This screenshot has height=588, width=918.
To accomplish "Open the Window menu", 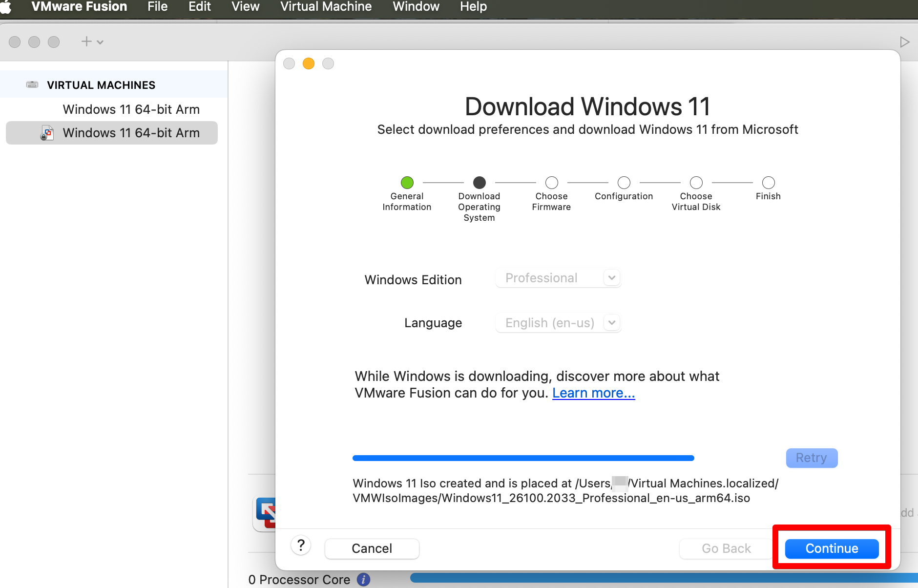I will tap(416, 7).
